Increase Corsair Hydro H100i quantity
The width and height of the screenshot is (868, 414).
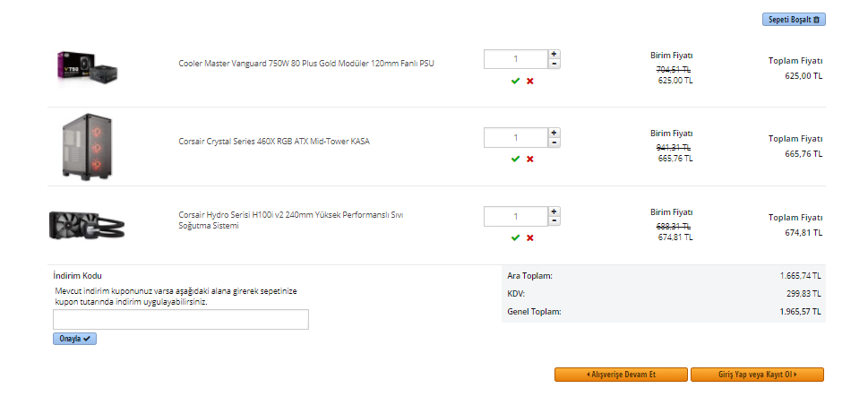[x=554, y=211]
